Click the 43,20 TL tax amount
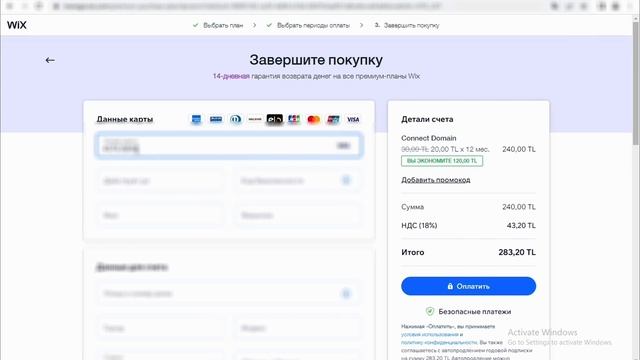This screenshot has width=640, height=360. coord(521,225)
